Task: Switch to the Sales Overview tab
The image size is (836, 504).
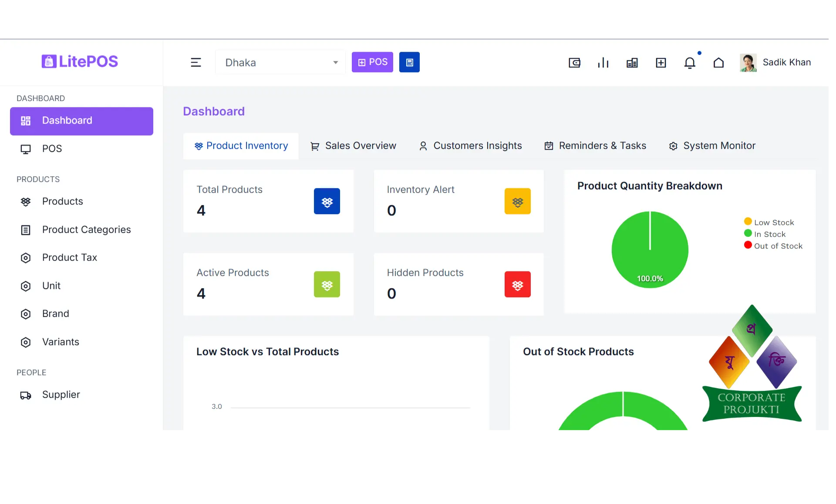Action: point(353,145)
